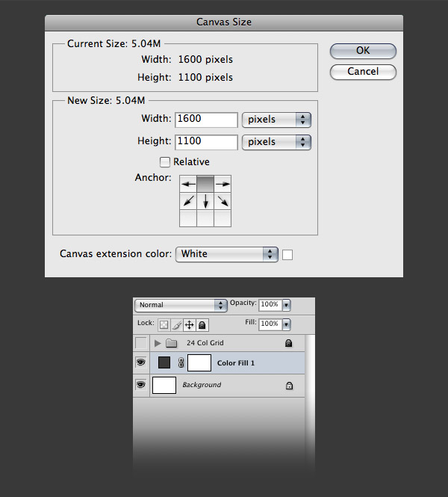448x497 pixels.
Task: Click Color Fill 1 dark color thumbnail
Action: pyautogui.click(x=164, y=362)
